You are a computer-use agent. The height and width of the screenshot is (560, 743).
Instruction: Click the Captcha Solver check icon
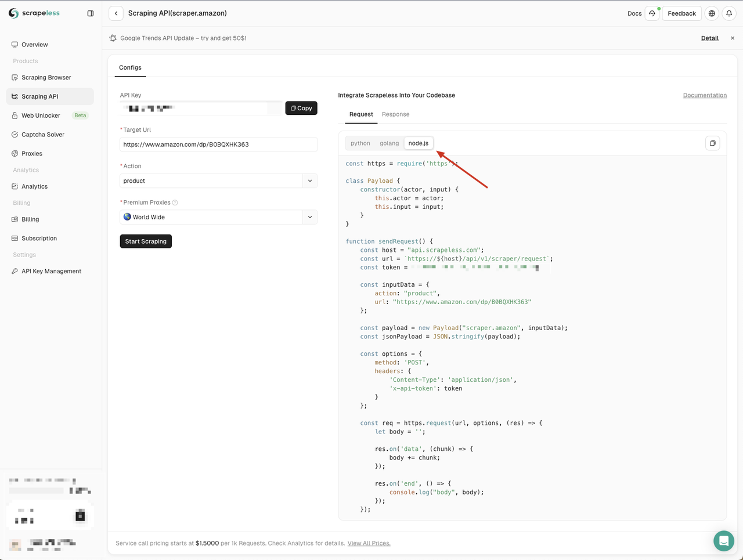(x=15, y=135)
